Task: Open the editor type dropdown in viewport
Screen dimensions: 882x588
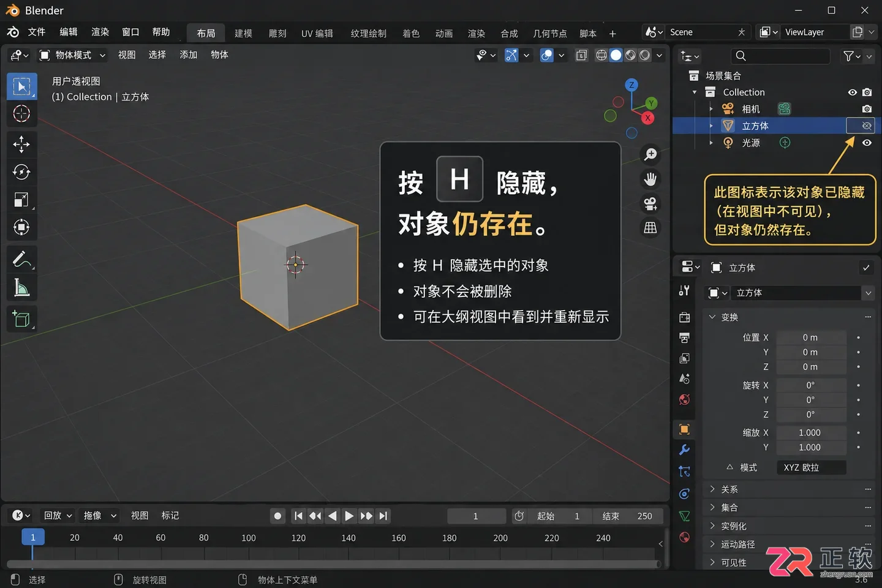Action: click(19, 55)
